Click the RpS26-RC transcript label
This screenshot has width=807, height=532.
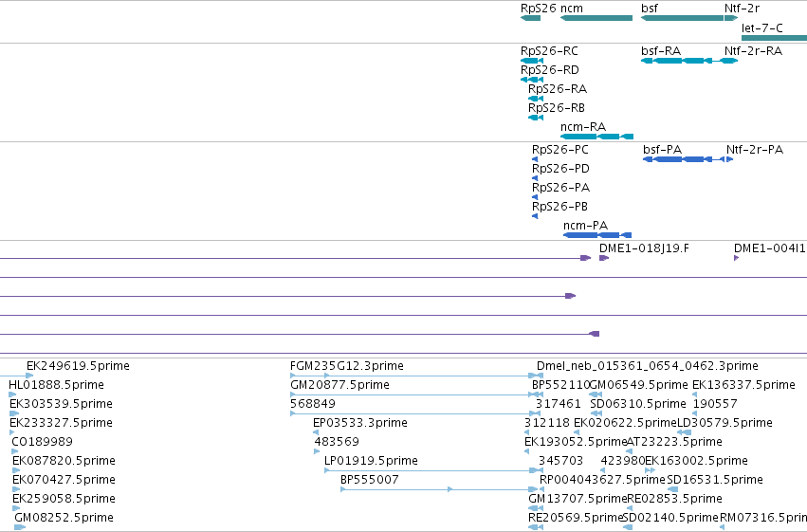click(549, 51)
